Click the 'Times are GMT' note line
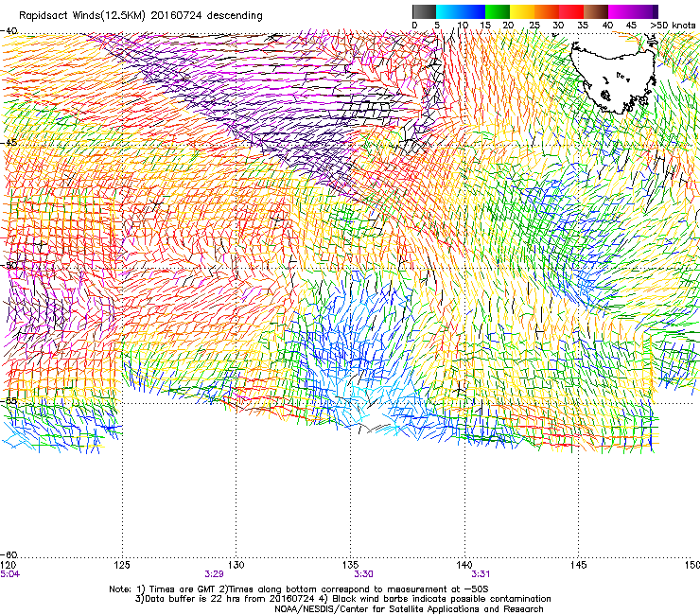700x615 pixels. [299, 589]
